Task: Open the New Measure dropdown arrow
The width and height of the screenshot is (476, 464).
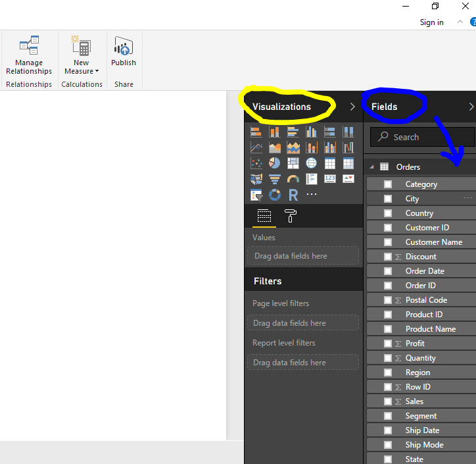Action: [97, 71]
